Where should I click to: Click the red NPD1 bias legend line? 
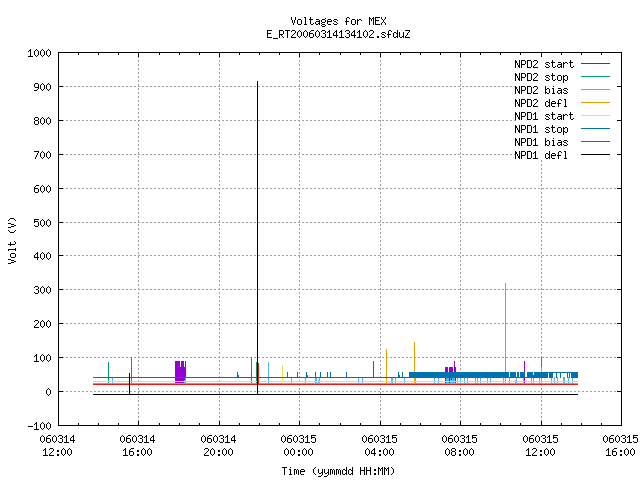coord(596,142)
